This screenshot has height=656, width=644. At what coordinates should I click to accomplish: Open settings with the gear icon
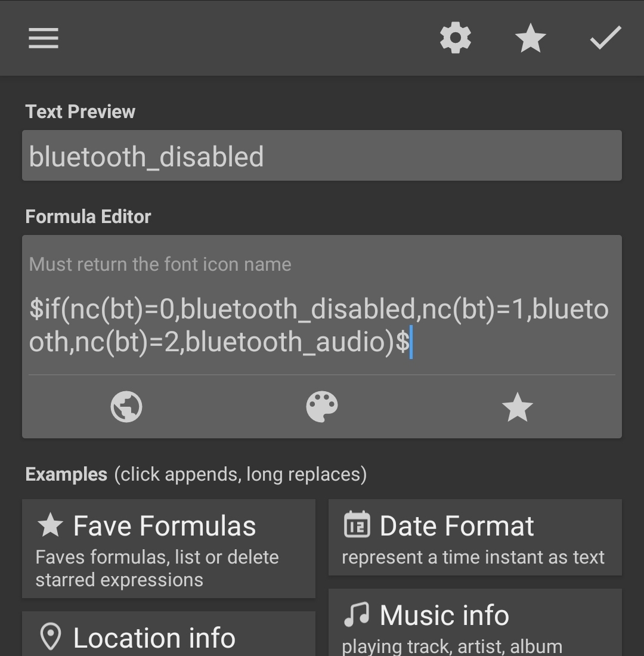point(456,38)
